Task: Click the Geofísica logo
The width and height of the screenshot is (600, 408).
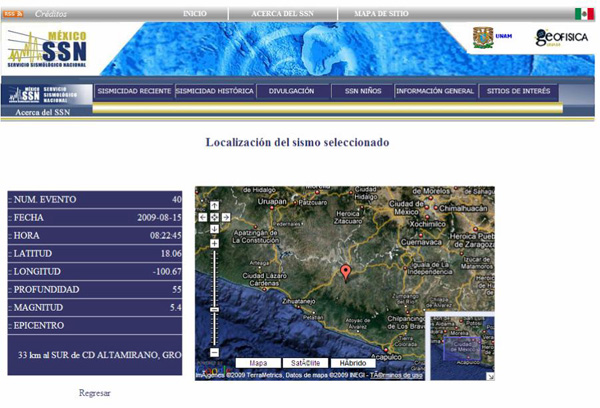Action: 561,38
